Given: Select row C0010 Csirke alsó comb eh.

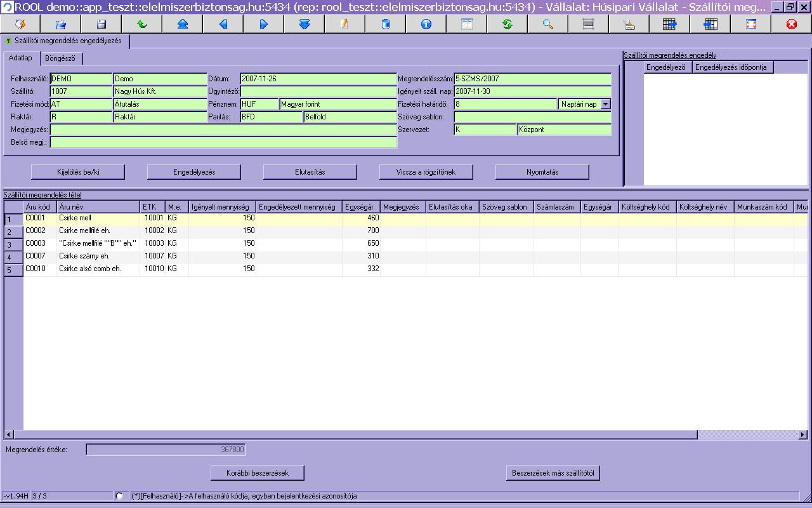Looking at the screenshot, I should (x=406, y=269).
